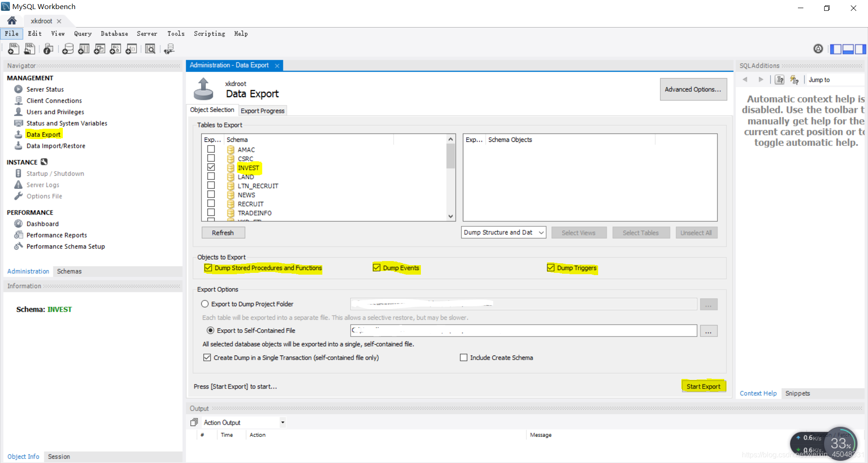Open the Query menu
Viewport: 868px width, 463px height.
click(83, 33)
